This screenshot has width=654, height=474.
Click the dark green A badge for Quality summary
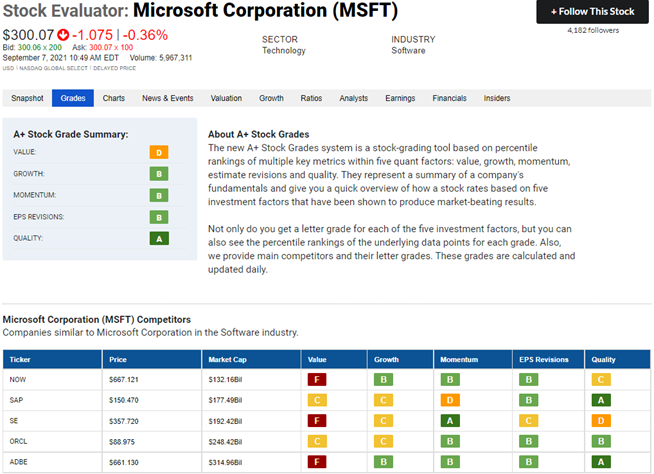(159, 239)
